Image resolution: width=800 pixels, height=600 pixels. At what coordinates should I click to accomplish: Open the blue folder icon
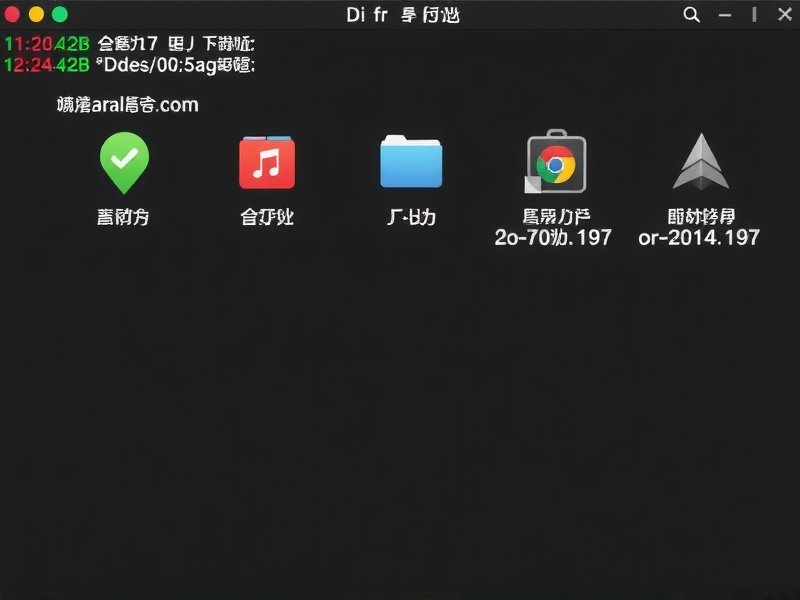tap(411, 162)
